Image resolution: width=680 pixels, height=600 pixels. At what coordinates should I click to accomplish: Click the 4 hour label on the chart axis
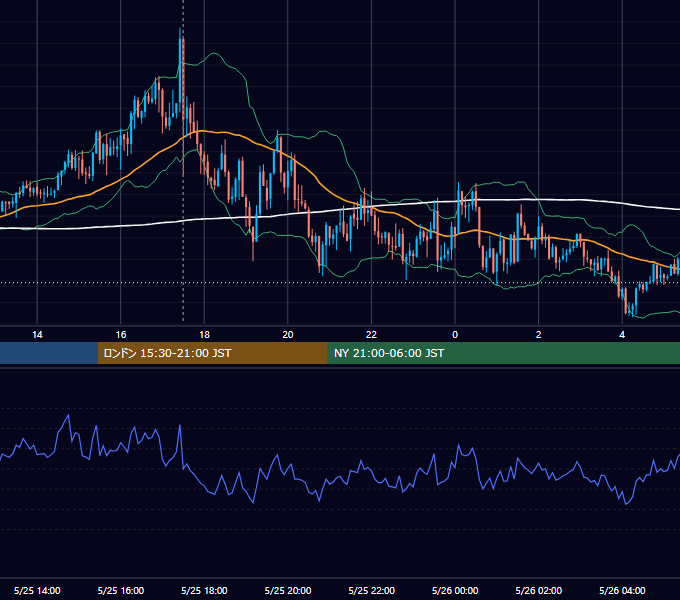622,335
